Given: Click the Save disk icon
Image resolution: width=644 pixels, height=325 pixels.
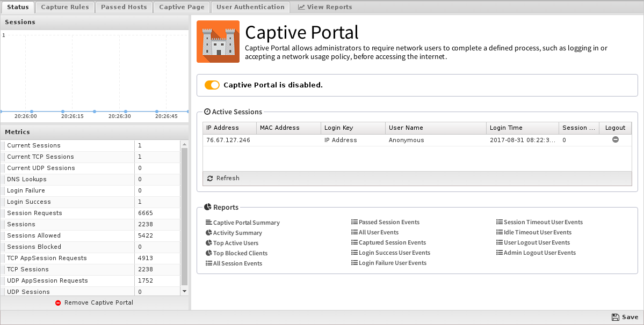Looking at the screenshot, I should click(616, 317).
